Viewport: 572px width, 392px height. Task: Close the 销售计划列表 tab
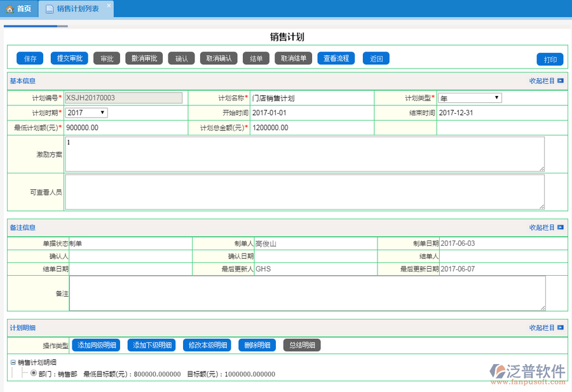[108, 6]
